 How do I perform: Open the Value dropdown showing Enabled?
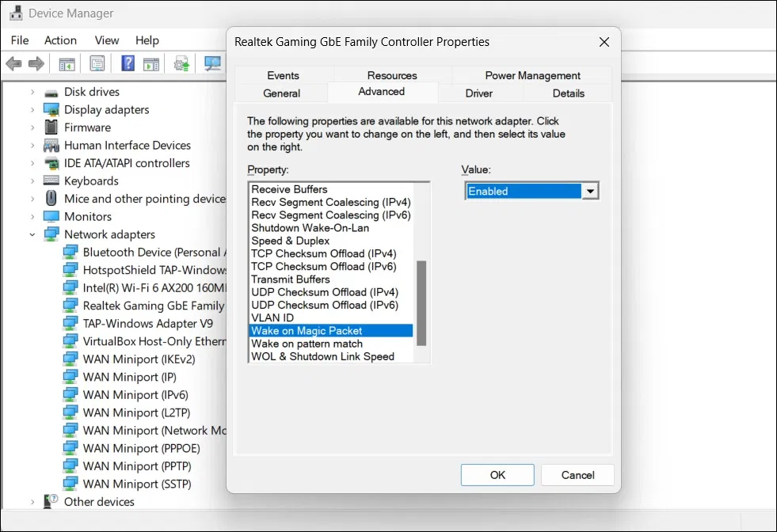[x=589, y=191]
